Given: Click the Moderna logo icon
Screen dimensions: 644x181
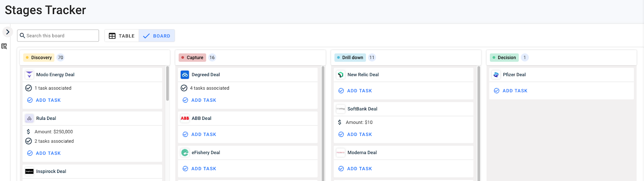Looking at the screenshot, I should (x=341, y=152).
